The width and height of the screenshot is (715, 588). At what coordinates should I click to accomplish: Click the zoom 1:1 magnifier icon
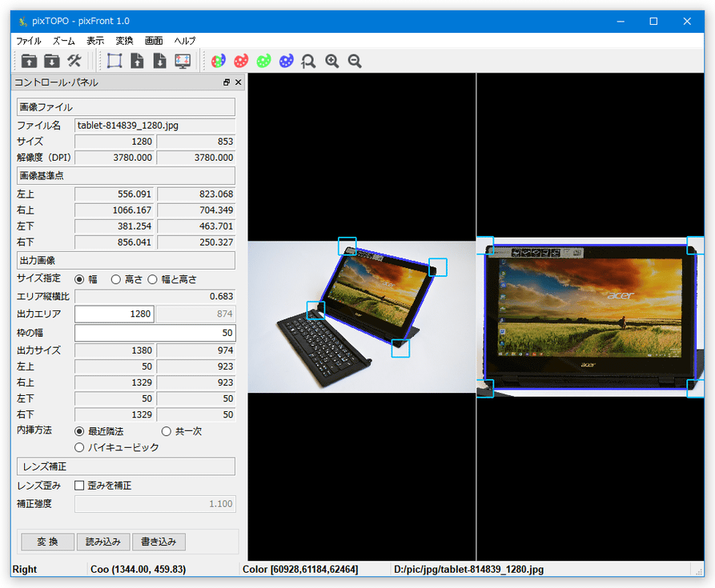pyautogui.click(x=309, y=61)
